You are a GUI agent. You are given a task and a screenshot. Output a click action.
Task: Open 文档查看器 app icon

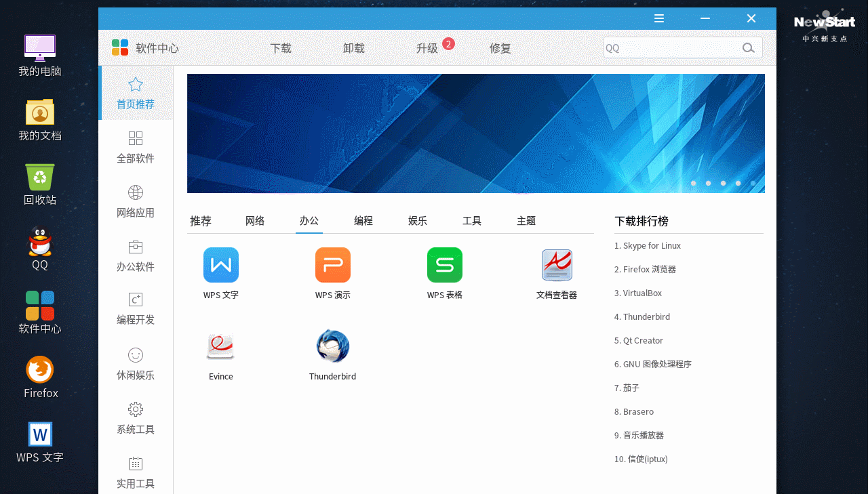(557, 265)
